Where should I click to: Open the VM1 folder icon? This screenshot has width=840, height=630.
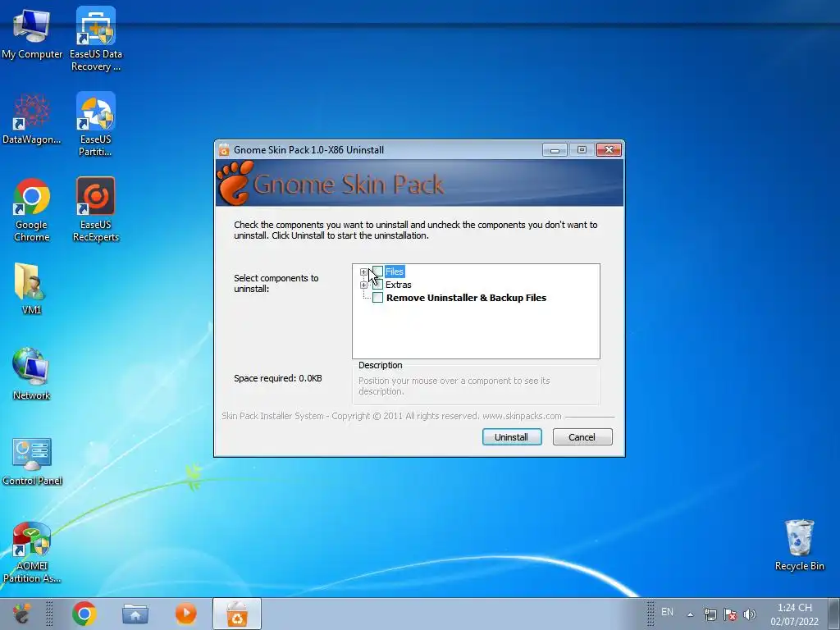[31, 288]
